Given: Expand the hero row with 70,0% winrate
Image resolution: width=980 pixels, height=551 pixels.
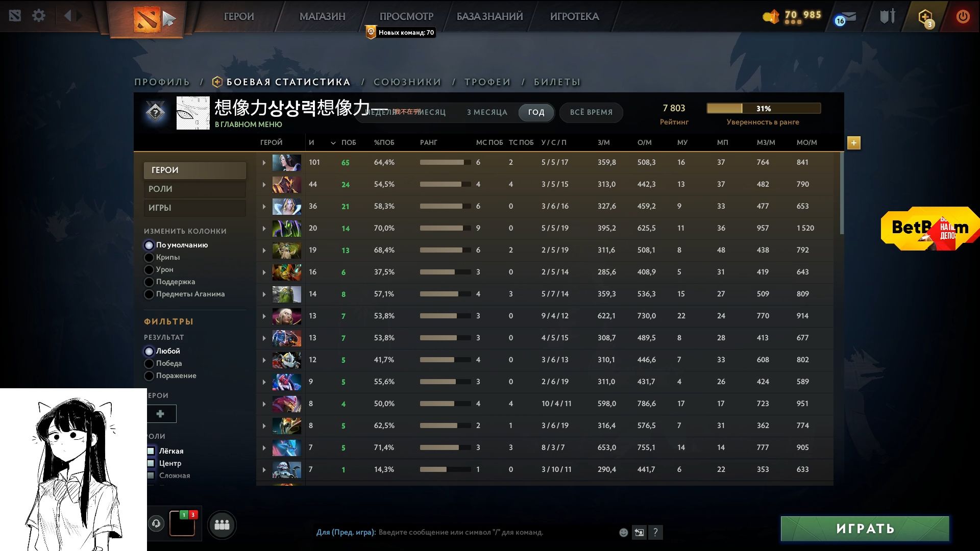Looking at the screenshot, I should [x=264, y=229].
